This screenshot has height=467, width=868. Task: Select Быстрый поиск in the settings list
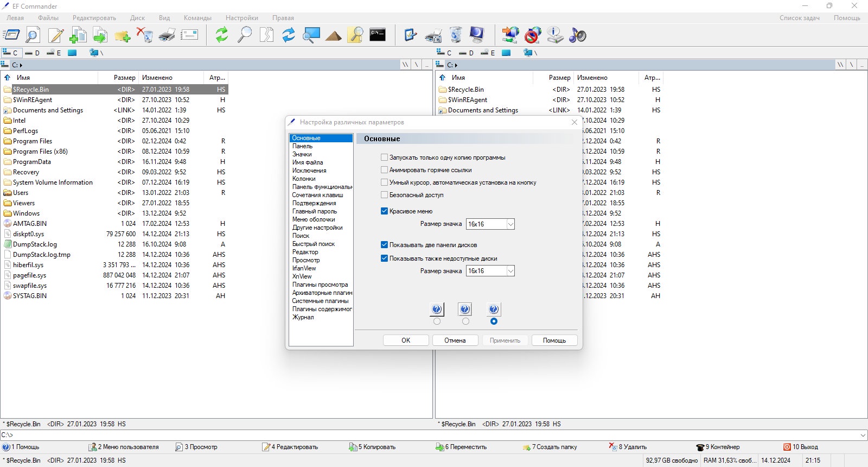(x=314, y=244)
